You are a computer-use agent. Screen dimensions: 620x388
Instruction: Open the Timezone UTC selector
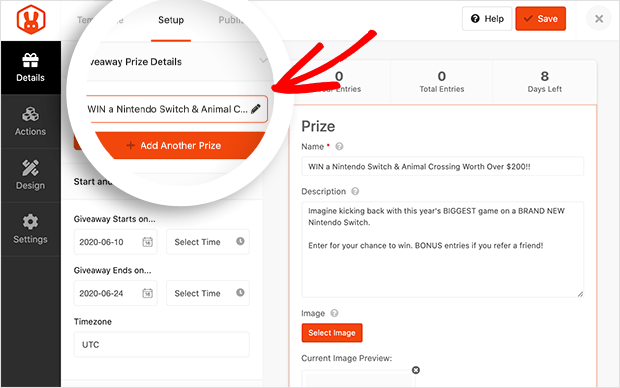162,344
